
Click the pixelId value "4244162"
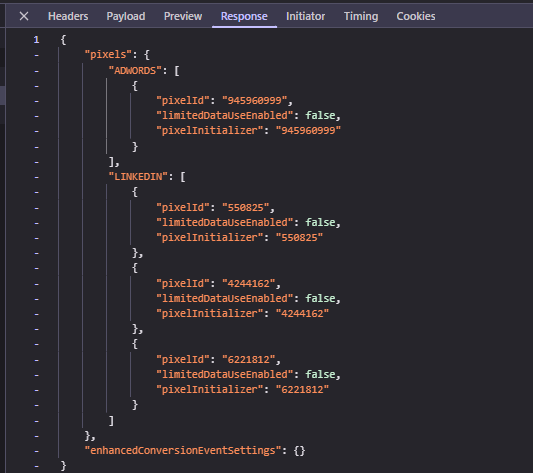point(248,284)
